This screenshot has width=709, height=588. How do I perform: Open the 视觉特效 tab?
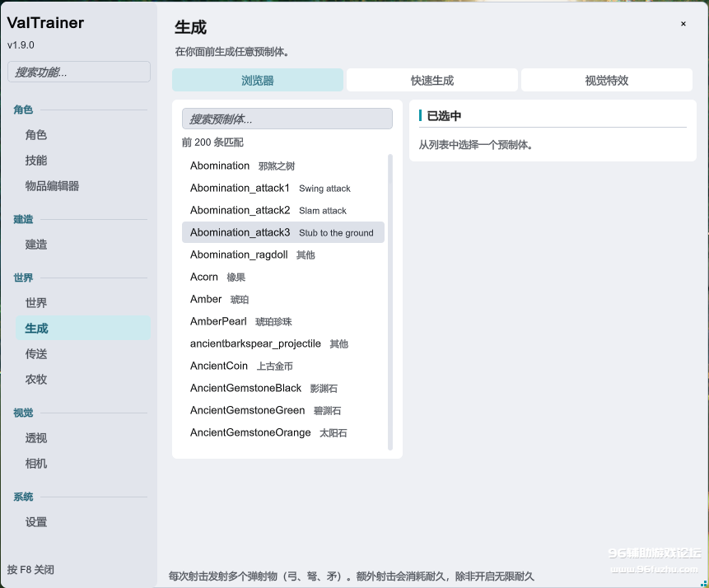point(606,80)
